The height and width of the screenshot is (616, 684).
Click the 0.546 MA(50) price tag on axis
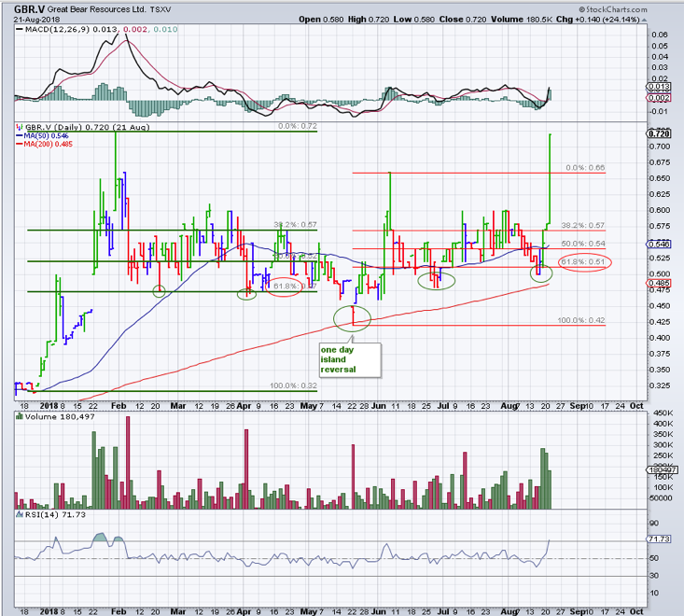(658, 245)
